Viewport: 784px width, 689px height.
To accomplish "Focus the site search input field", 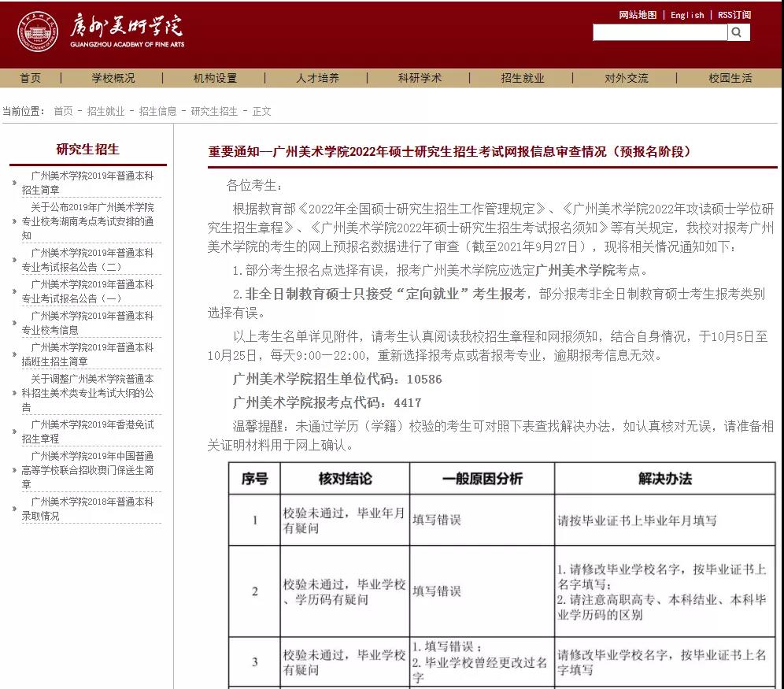I will click(660, 32).
